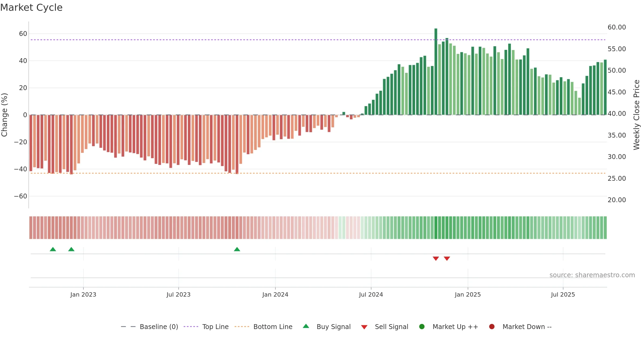The width and height of the screenshot is (644, 362).
Task: Click the −20 change tick label
Action: pyautogui.click(x=21, y=142)
